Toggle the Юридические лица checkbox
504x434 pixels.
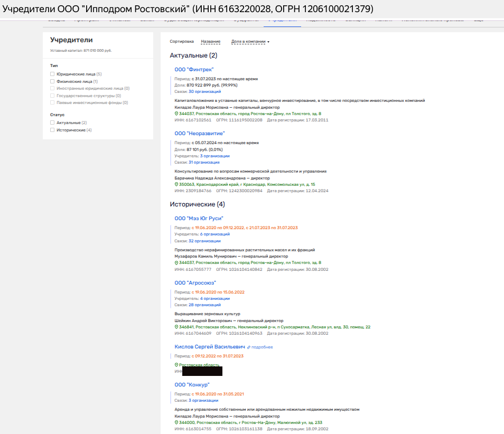click(52, 74)
